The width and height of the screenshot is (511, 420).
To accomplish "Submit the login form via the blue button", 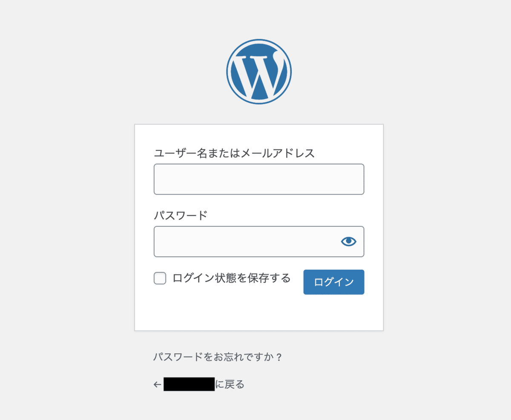I will [333, 282].
